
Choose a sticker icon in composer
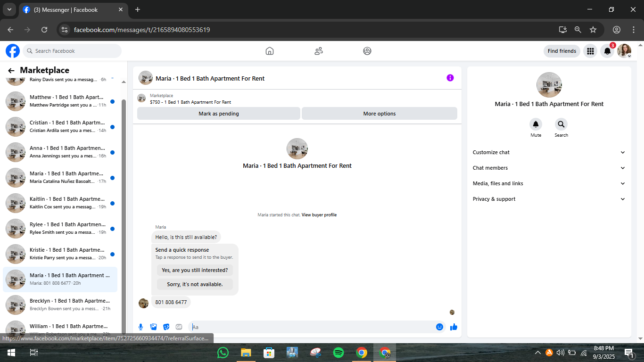click(x=166, y=327)
